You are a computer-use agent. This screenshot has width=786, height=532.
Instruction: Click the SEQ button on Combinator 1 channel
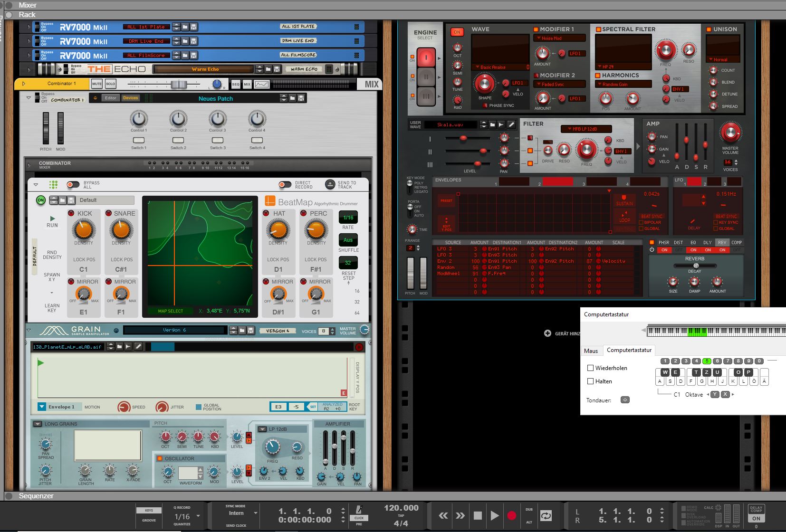pyautogui.click(x=236, y=85)
